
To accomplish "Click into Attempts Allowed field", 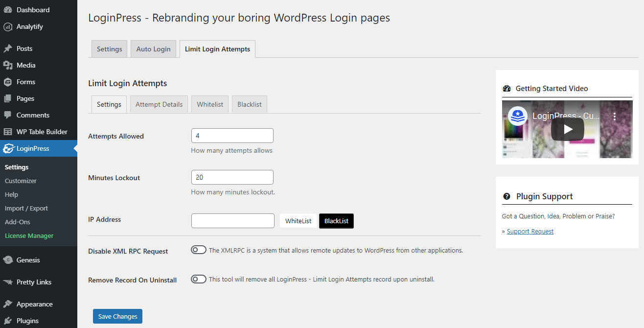I will [232, 136].
